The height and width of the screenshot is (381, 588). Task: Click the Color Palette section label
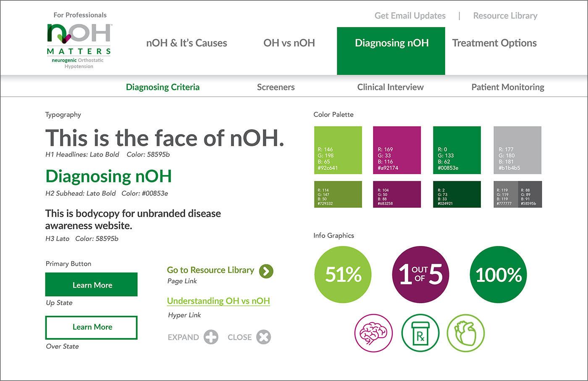333,114
